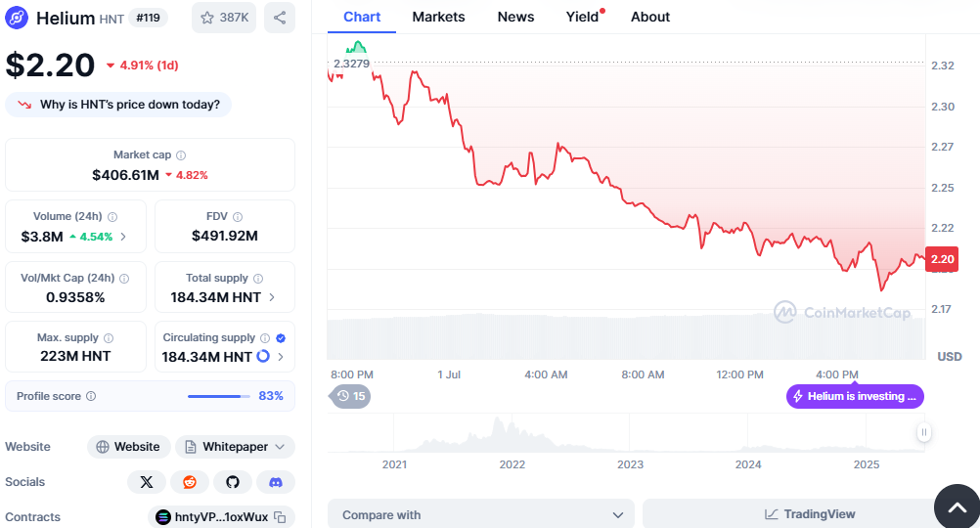Open Helium's Discord server icon
This screenshot has height=528, width=980.
coord(276,482)
